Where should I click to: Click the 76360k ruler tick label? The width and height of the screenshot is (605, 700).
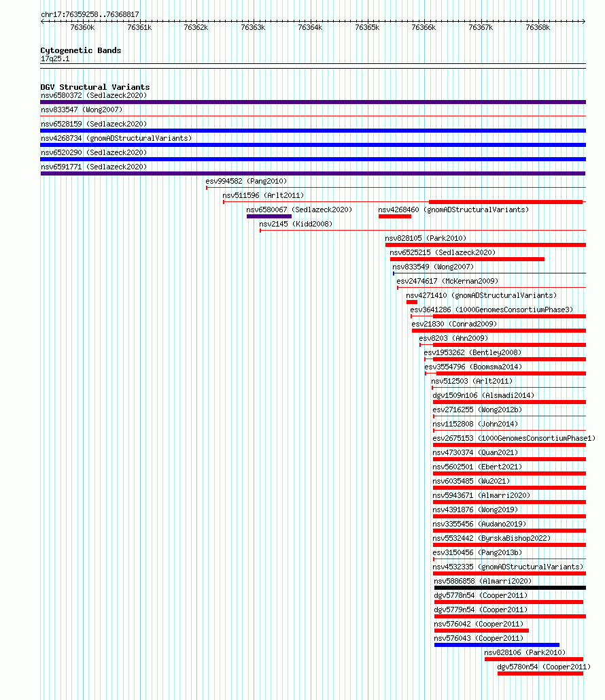tap(82, 27)
